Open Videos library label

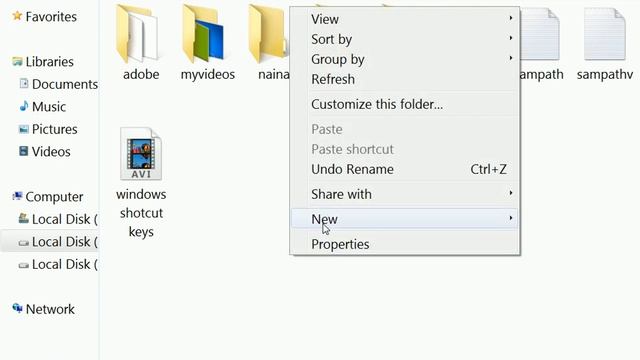tap(51, 151)
